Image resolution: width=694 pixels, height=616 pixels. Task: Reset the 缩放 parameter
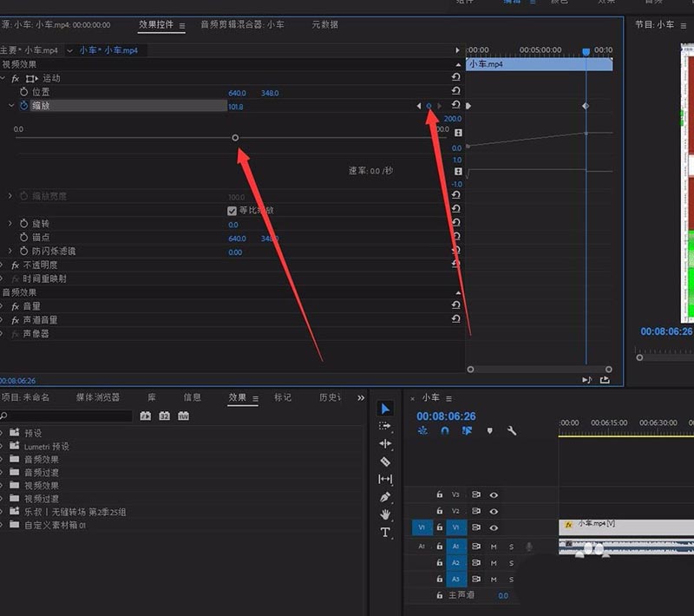(456, 105)
